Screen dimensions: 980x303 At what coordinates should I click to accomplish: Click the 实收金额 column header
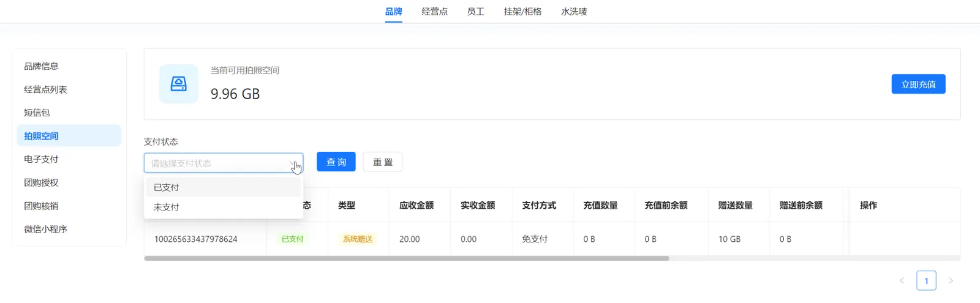tap(478, 205)
